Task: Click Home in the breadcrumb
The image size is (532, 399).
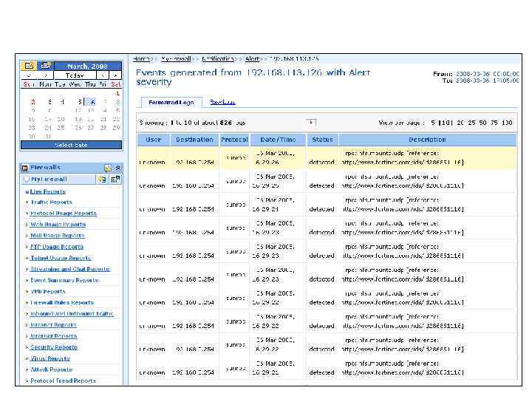Action: [141, 58]
